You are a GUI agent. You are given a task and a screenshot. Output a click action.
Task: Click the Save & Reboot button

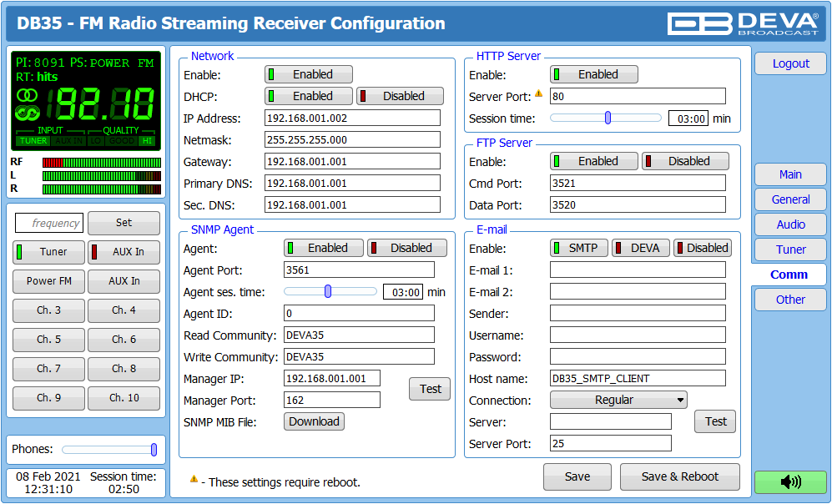coord(680,477)
